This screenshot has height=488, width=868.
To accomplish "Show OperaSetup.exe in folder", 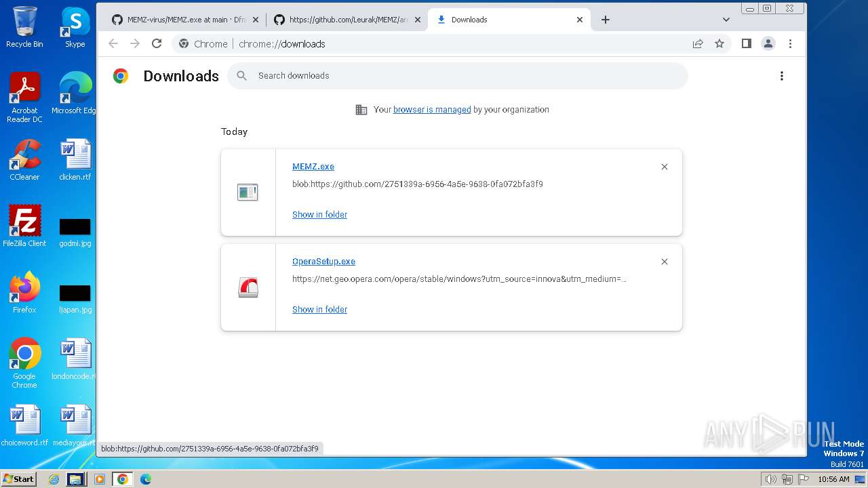I will coord(319,309).
